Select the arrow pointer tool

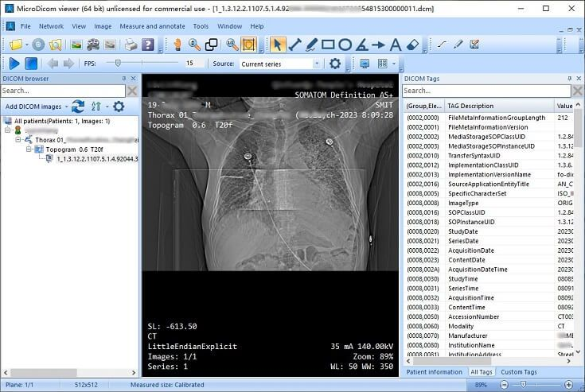pos(277,45)
